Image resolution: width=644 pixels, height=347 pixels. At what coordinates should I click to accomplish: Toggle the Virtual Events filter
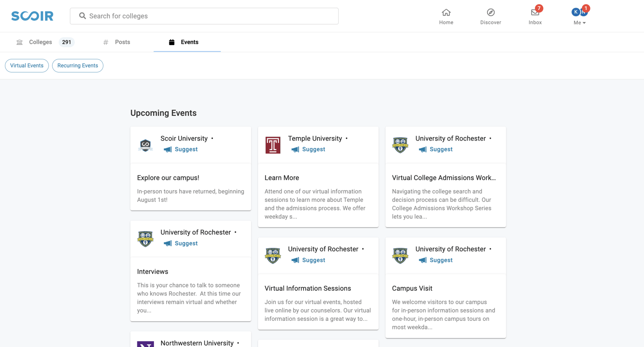click(x=27, y=65)
